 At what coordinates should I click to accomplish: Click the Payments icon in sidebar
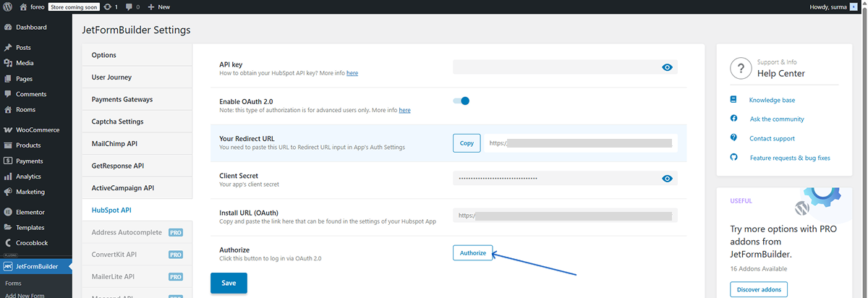(x=8, y=161)
